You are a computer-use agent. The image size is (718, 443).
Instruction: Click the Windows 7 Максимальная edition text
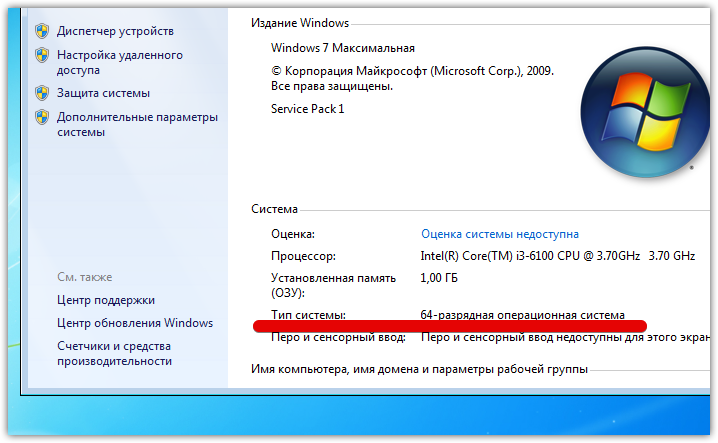(x=343, y=48)
